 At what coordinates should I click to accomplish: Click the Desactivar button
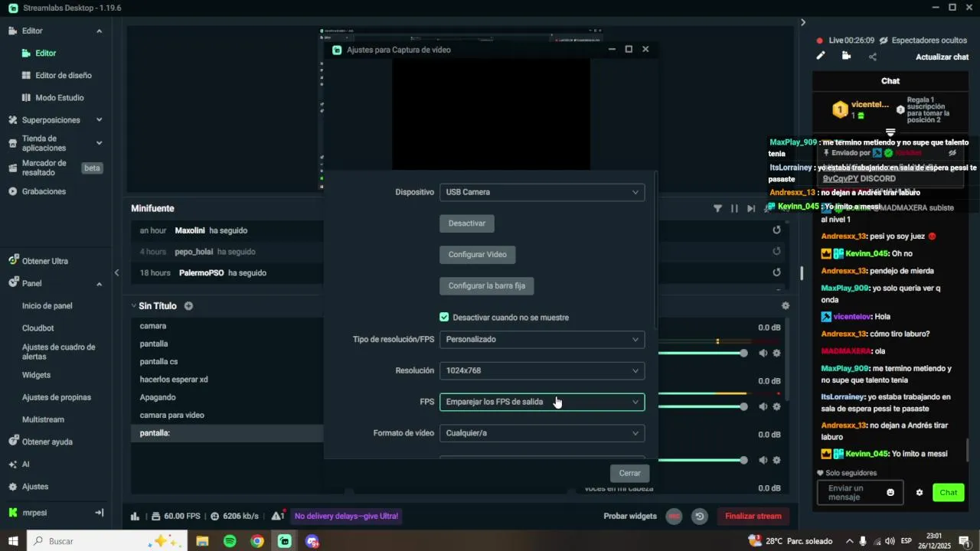(x=467, y=223)
